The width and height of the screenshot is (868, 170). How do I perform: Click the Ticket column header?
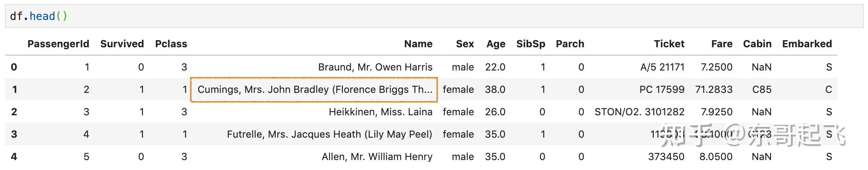click(x=669, y=44)
